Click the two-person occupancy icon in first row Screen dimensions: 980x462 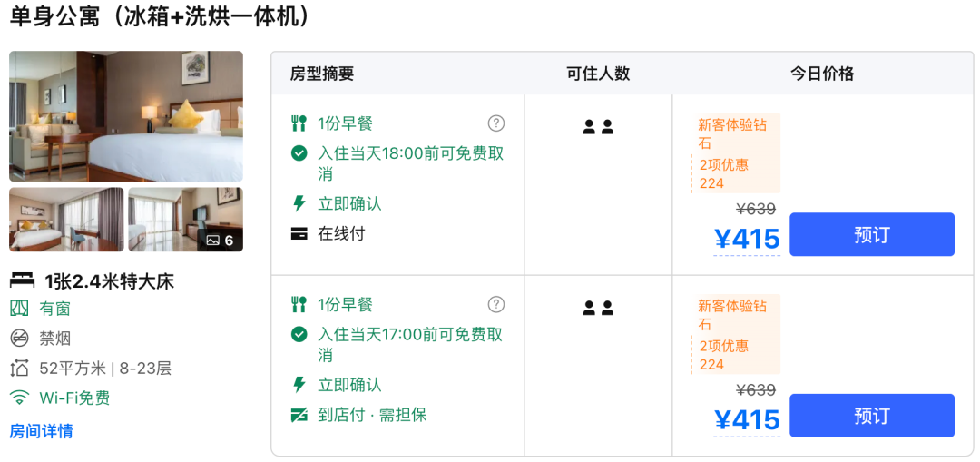coord(598,127)
